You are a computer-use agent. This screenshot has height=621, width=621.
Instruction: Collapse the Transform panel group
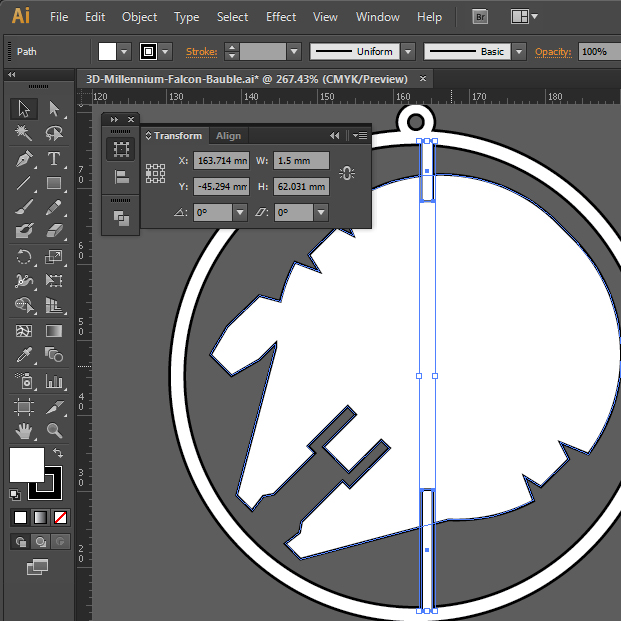click(334, 136)
